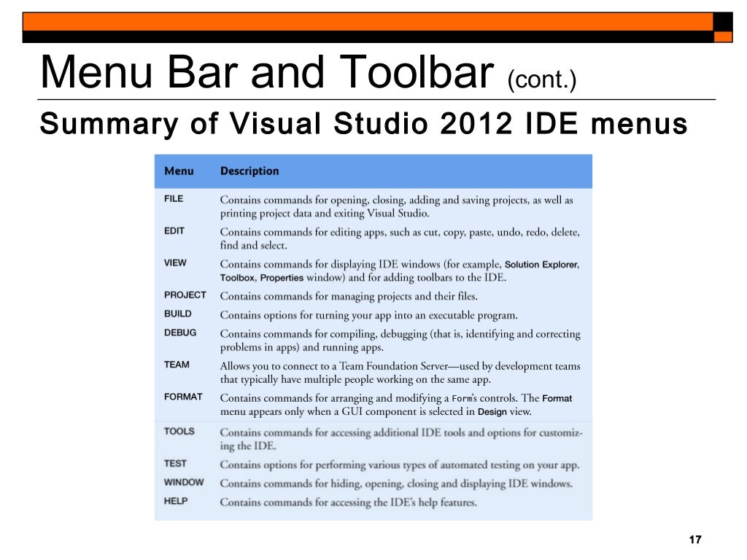
Task: Choose the DEBUG entry in the Menu column
Action: point(180,332)
